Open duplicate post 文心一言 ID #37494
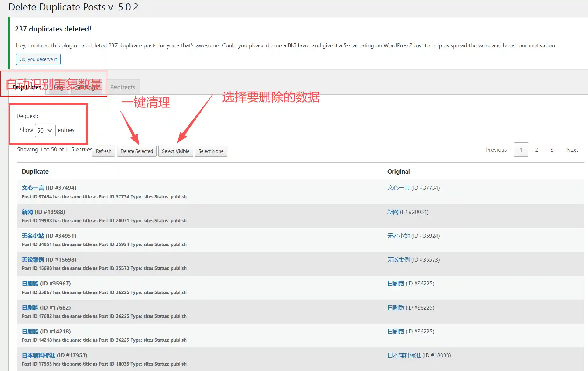 (x=33, y=188)
